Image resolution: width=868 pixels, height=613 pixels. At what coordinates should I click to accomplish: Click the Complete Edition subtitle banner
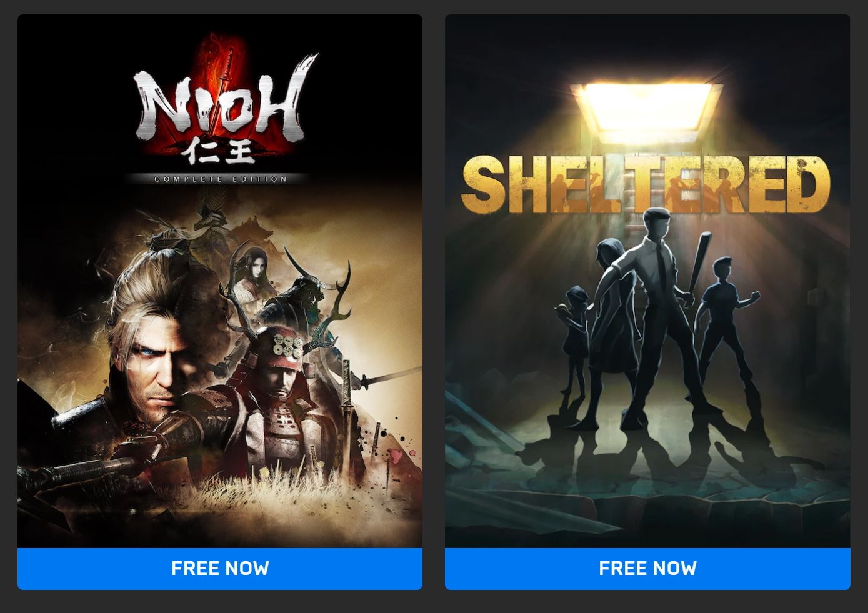click(221, 179)
